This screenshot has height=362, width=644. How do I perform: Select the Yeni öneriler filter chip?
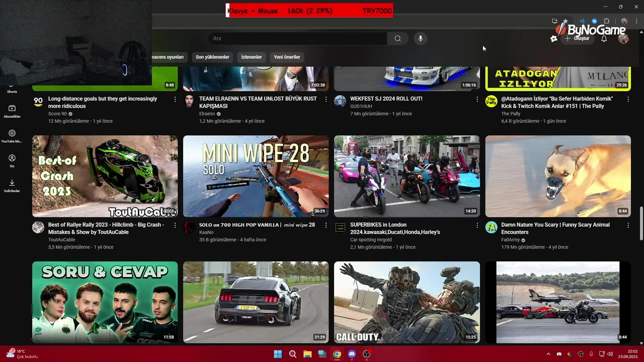[x=287, y=57]
